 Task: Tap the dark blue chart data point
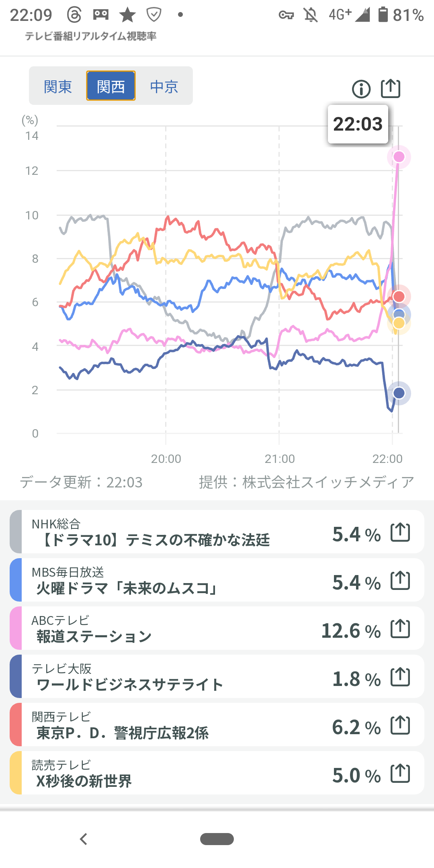pyautogui.click(x=399, y=393)
